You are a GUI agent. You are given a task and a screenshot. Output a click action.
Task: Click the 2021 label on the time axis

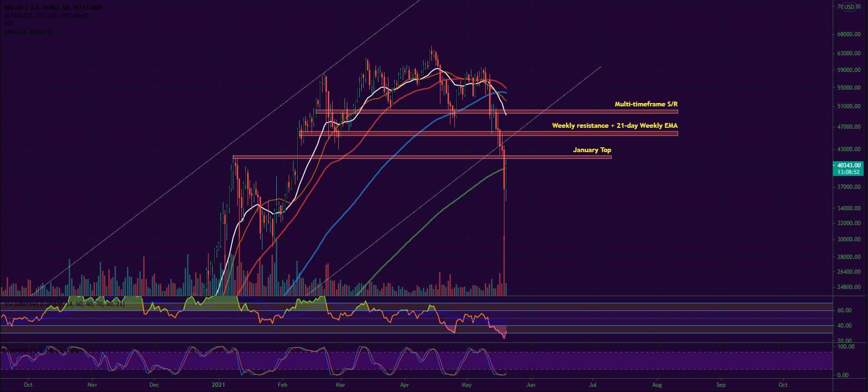[x=218, y=384]
